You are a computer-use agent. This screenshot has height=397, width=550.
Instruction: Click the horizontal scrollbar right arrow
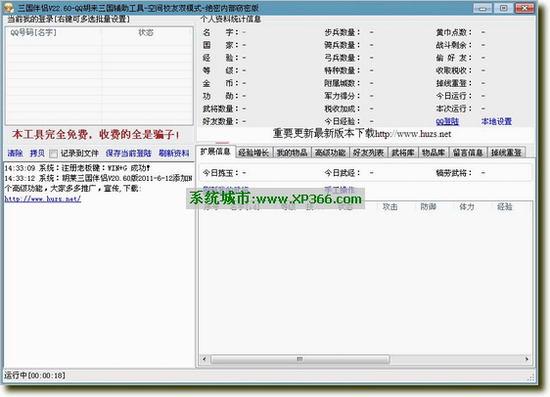coord(526,359)
